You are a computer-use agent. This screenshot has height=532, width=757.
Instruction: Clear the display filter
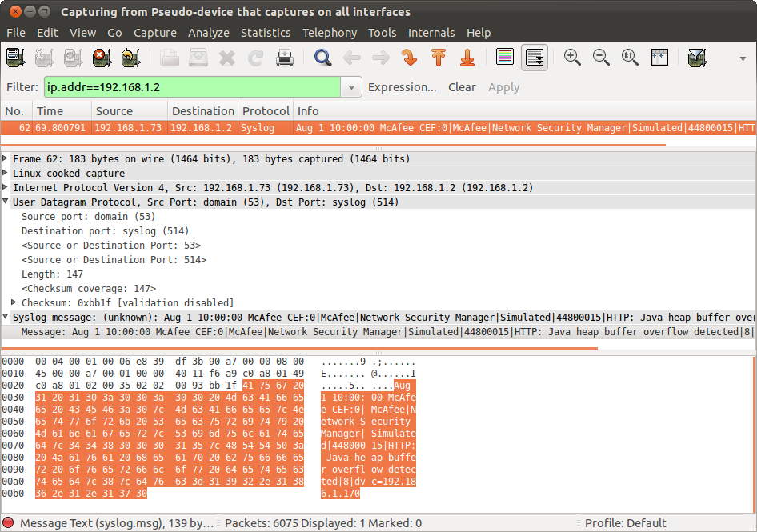pos(462,87)
